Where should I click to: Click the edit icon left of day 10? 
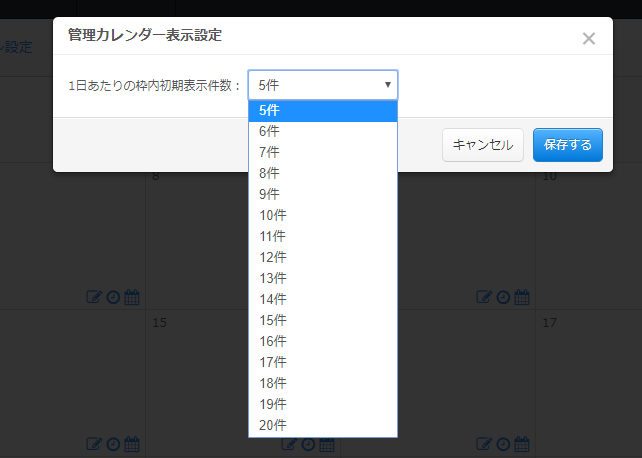[484, 297]
